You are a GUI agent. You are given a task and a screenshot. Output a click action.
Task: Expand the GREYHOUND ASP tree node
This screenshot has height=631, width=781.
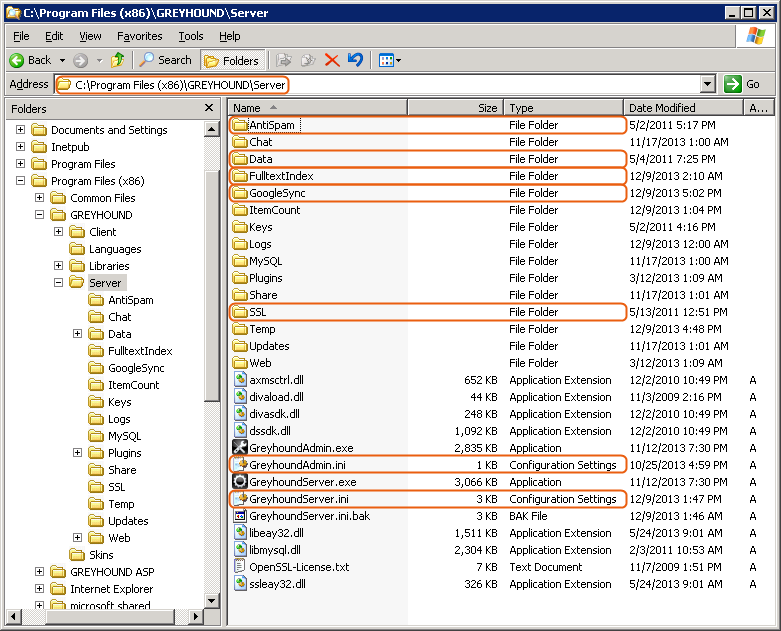pyautogui.click(x=39, y=572)
